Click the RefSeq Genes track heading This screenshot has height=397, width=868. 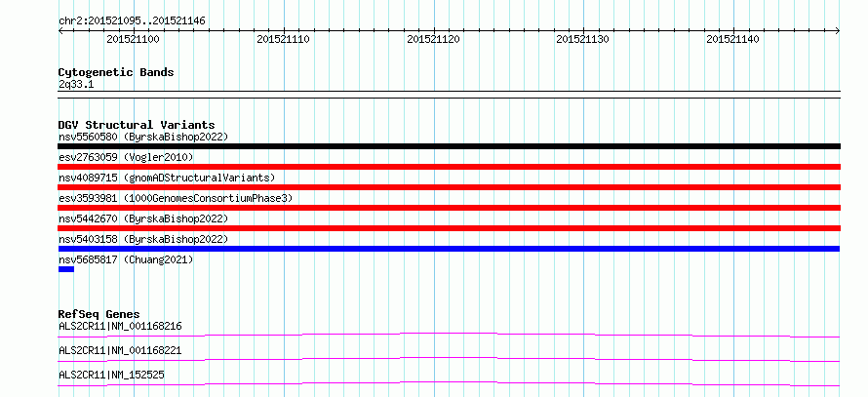click(x=99, y=314)
